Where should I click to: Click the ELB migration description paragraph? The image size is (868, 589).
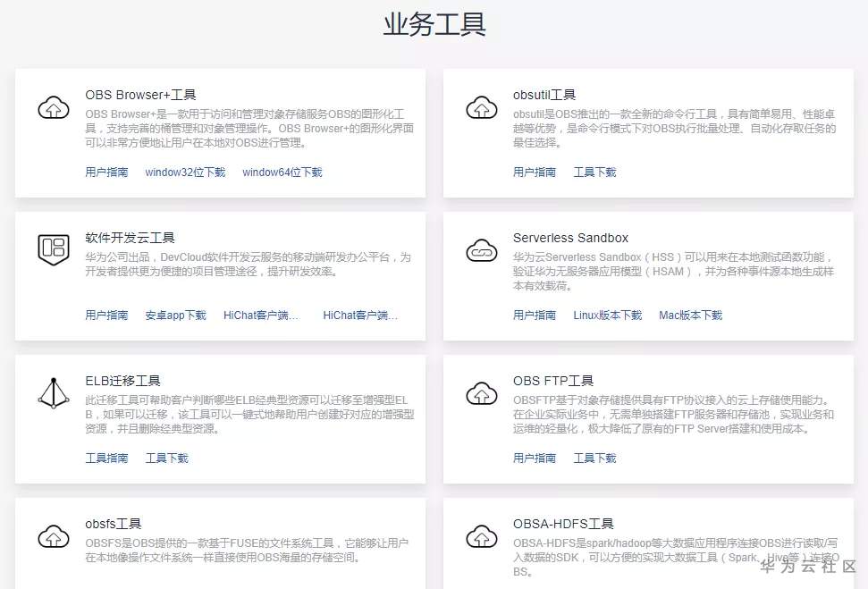[249, 414]
